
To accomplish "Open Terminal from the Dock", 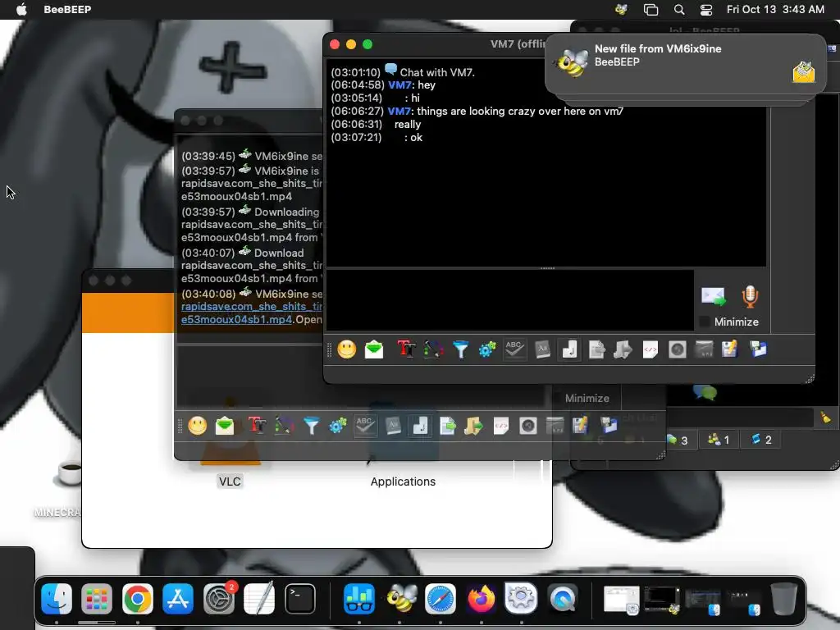I will tap(300, 598).
